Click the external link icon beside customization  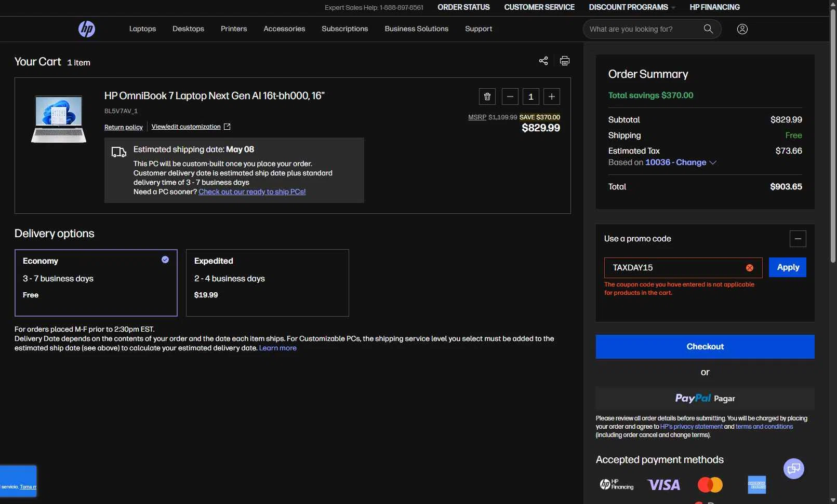pyautogui.click(x=227, y=127)
